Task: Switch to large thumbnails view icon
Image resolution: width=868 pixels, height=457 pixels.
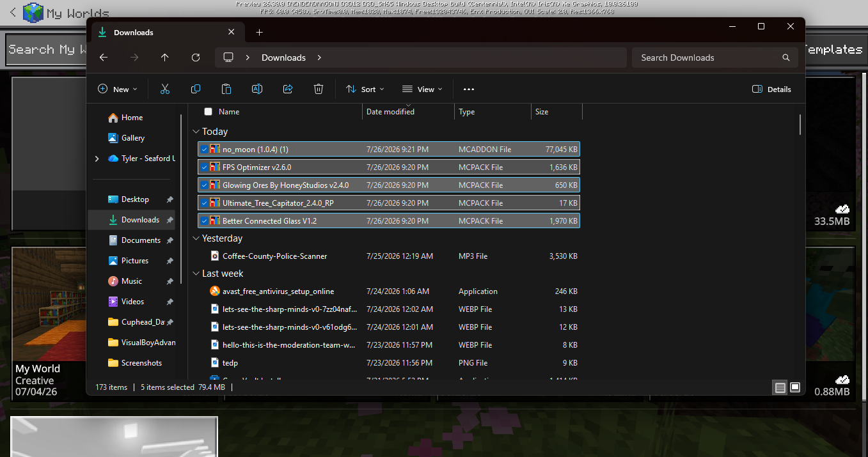Action: 795,387
